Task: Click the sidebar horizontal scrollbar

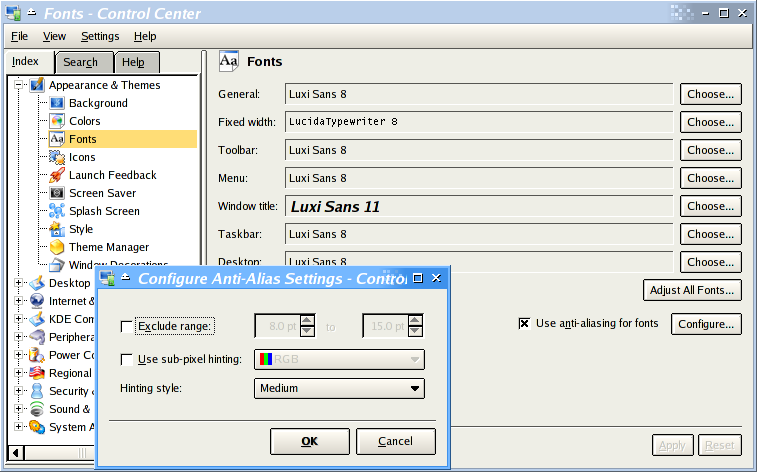Action: (60, 453)
